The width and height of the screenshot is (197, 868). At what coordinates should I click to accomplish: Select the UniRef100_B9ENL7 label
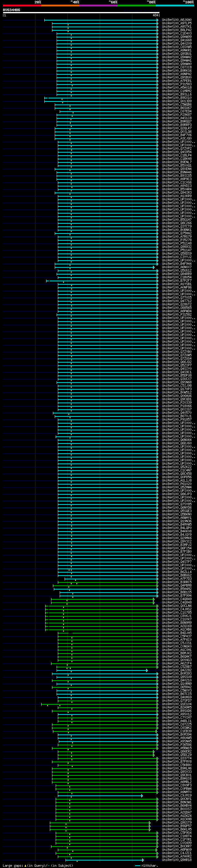[177, 162]
